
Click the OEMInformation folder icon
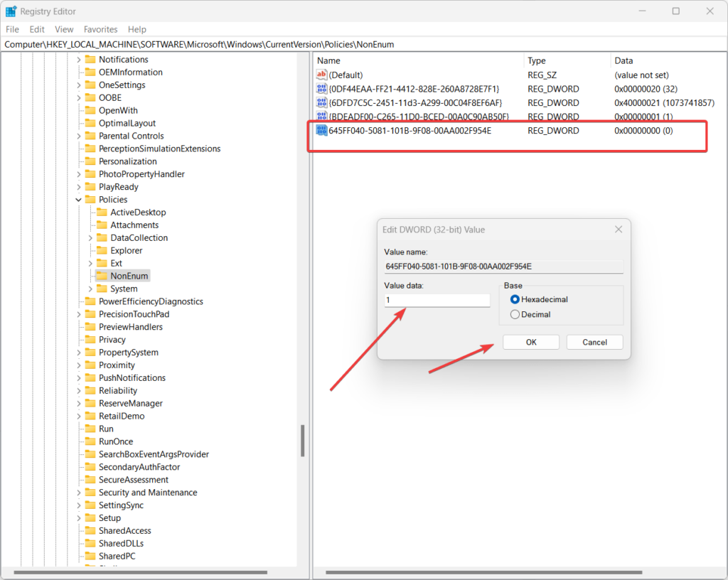pos(90,72)
